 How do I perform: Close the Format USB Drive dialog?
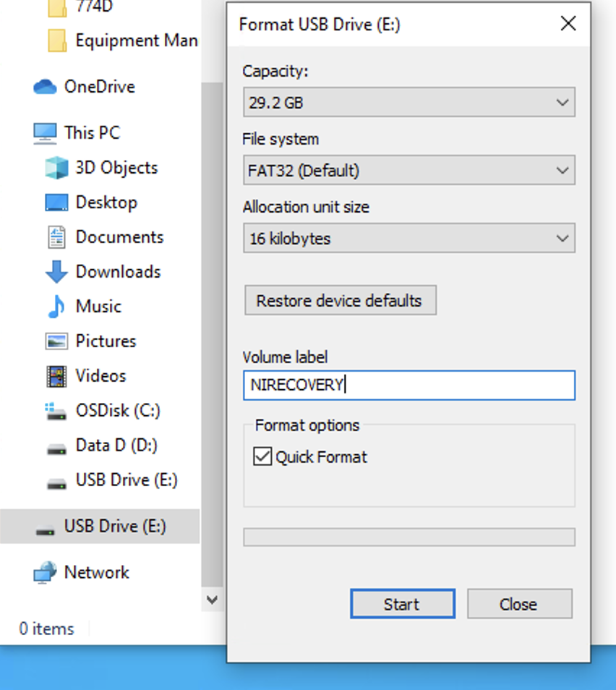tap(568, 24)
